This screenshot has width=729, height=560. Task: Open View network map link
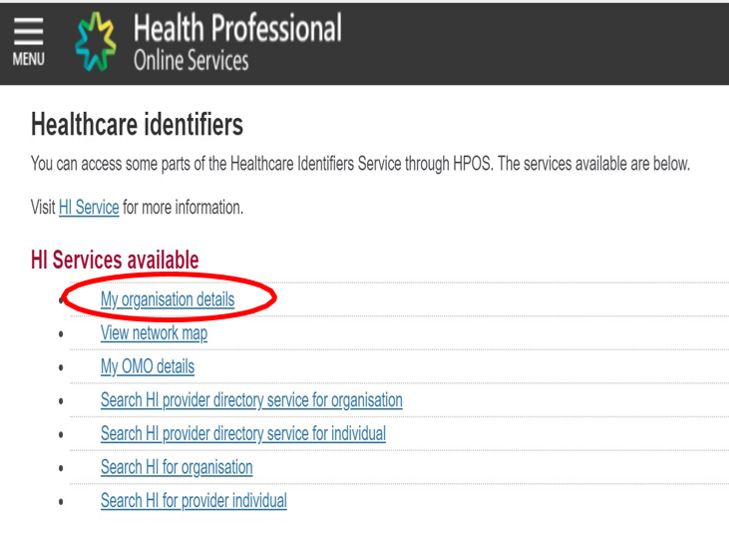point(154,333)
